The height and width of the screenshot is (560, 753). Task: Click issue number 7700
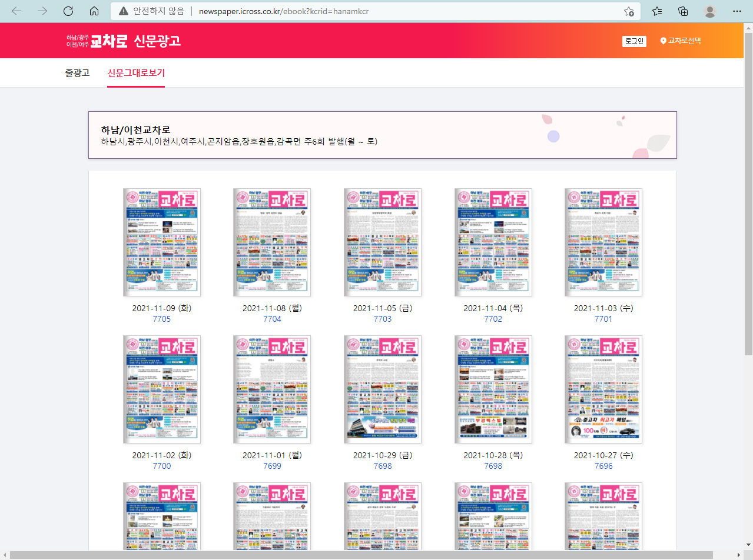[162, 466]
